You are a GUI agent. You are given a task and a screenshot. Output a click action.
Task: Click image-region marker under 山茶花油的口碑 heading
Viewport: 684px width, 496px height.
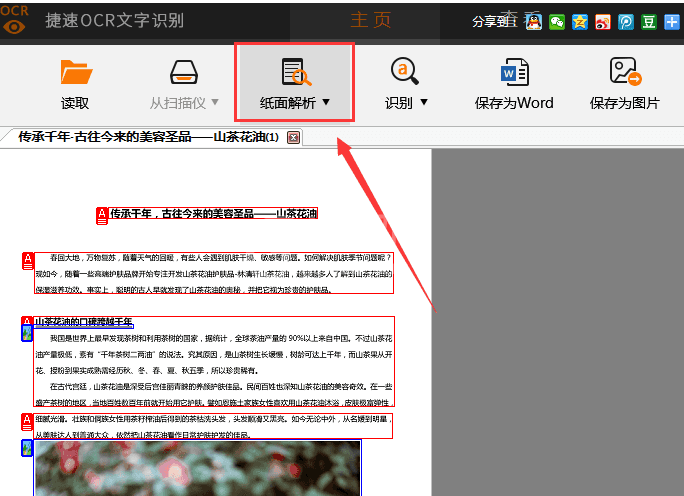[x=27, y=333]
